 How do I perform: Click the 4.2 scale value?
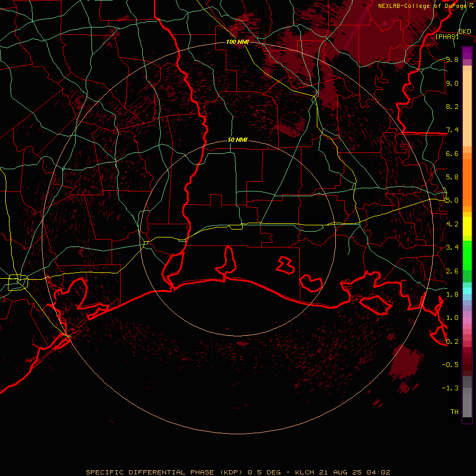452,224
